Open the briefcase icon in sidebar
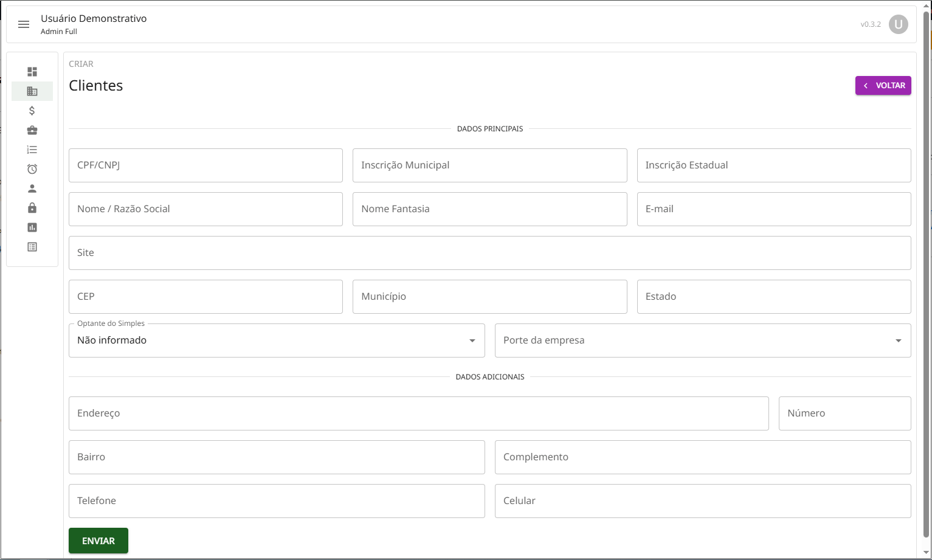 (32, 130)
